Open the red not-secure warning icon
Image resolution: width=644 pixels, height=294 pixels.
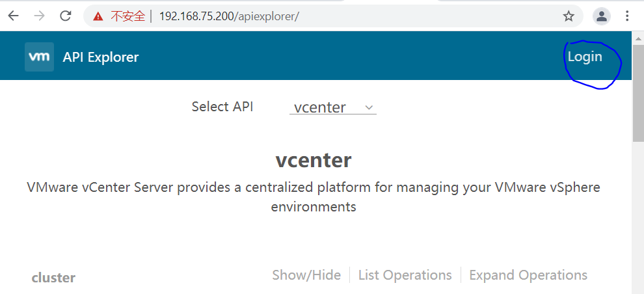click(98, 16)
